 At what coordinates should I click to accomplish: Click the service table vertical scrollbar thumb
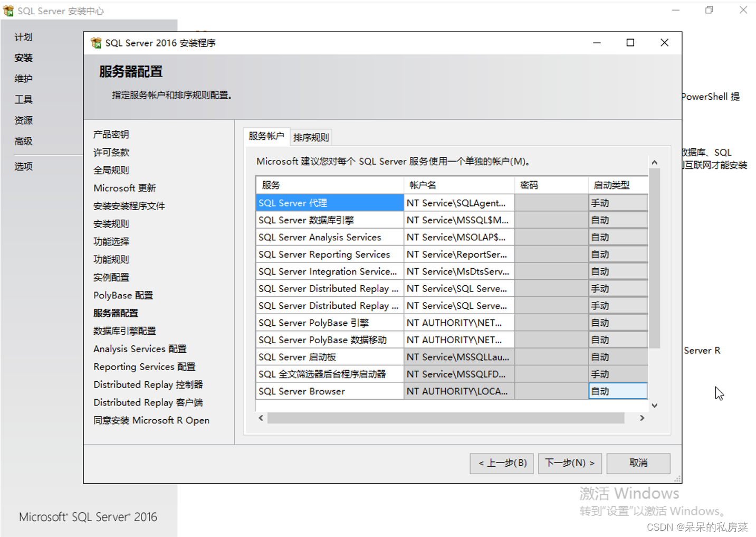tap(654, 258)
